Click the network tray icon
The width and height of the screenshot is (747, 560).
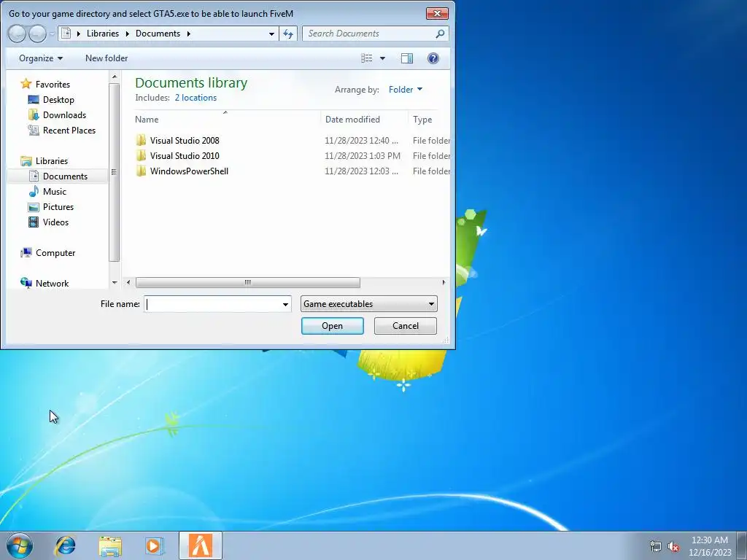(x=656, y=546)
